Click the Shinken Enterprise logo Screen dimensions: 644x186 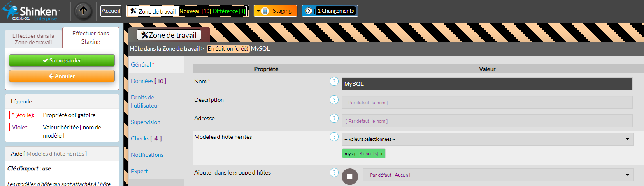(x=31, y=11)
